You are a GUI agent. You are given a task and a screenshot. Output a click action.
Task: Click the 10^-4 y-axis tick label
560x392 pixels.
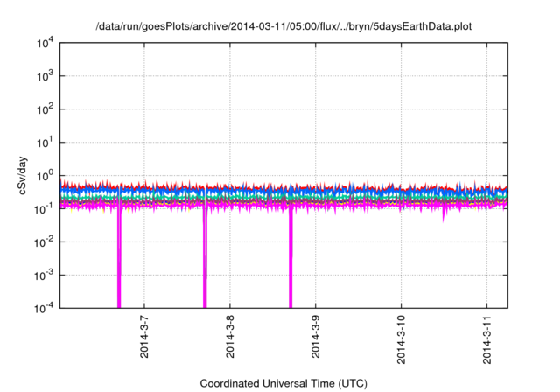click(45, 309)
